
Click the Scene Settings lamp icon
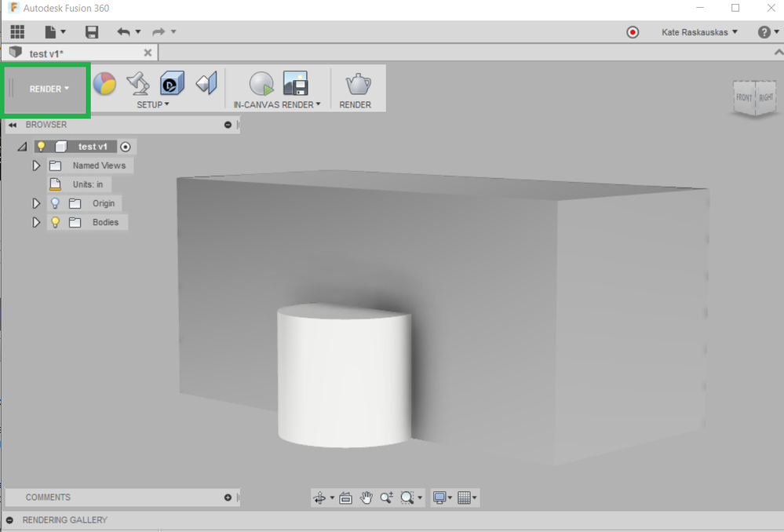click(138, 83)
